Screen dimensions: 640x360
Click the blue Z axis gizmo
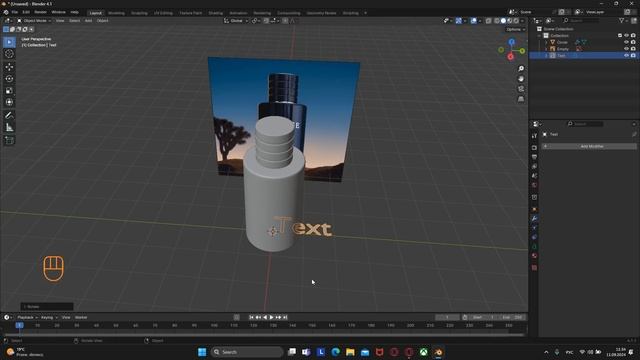tap(511, 42)
